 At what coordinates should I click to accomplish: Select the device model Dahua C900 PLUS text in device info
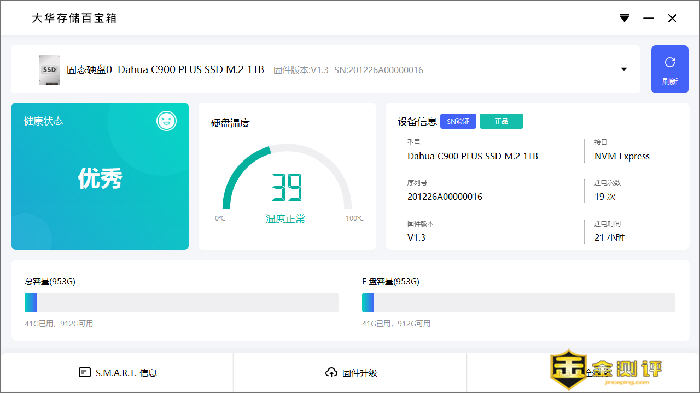(473, 156)
